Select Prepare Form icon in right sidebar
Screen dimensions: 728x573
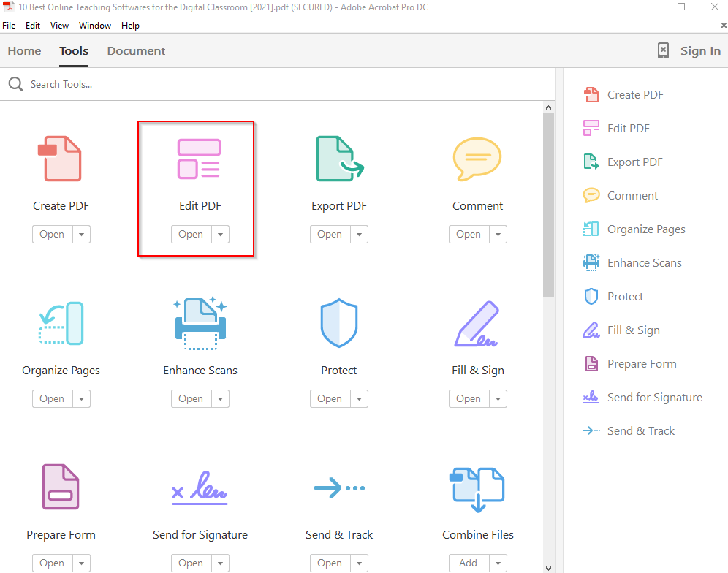591,363
